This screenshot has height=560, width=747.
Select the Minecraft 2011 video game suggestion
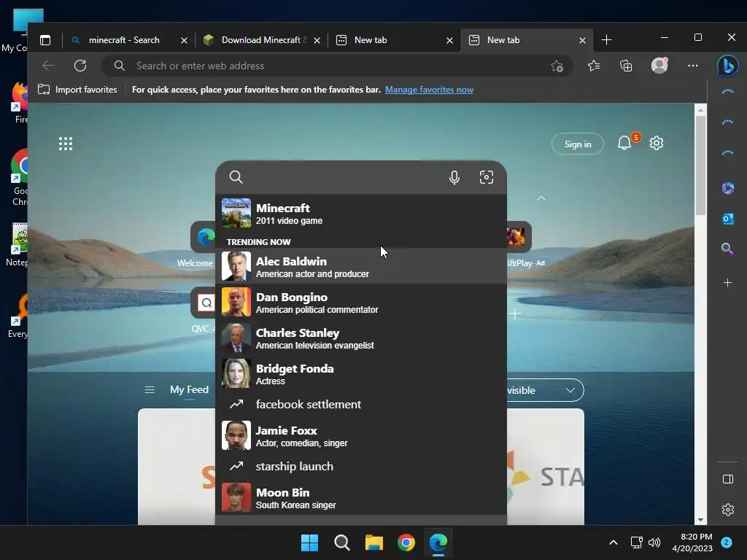pyautogui.click(x=361, y=214)
